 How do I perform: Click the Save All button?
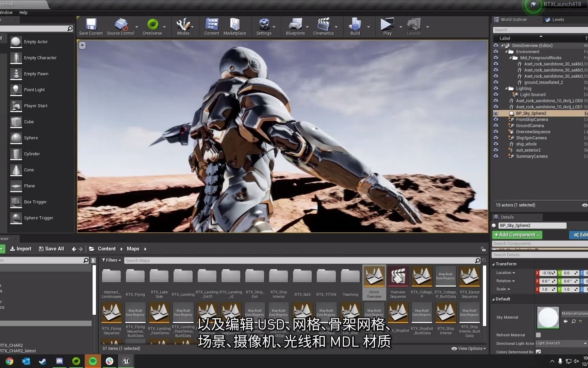(51, 249)
